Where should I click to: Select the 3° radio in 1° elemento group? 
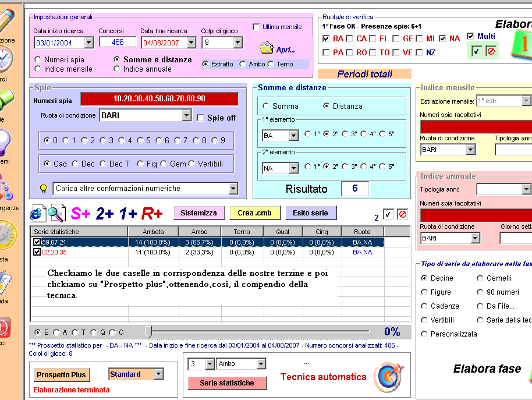coord(345,134)
